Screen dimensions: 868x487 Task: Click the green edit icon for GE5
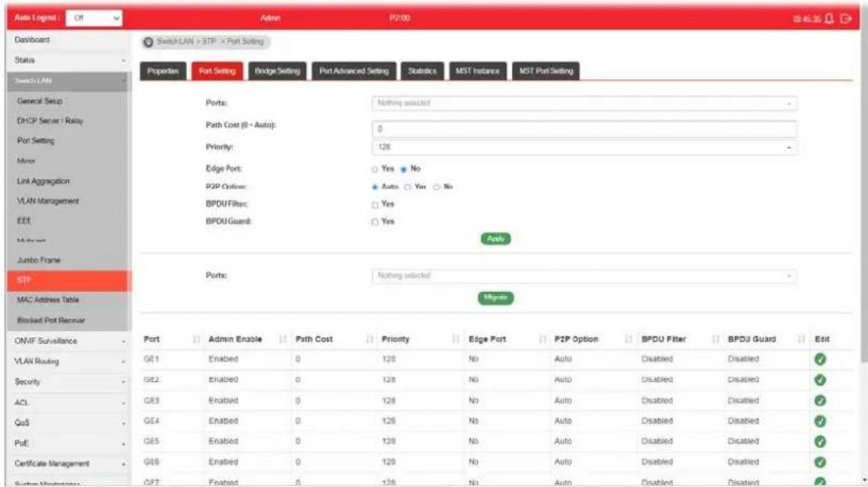(820, 441)
